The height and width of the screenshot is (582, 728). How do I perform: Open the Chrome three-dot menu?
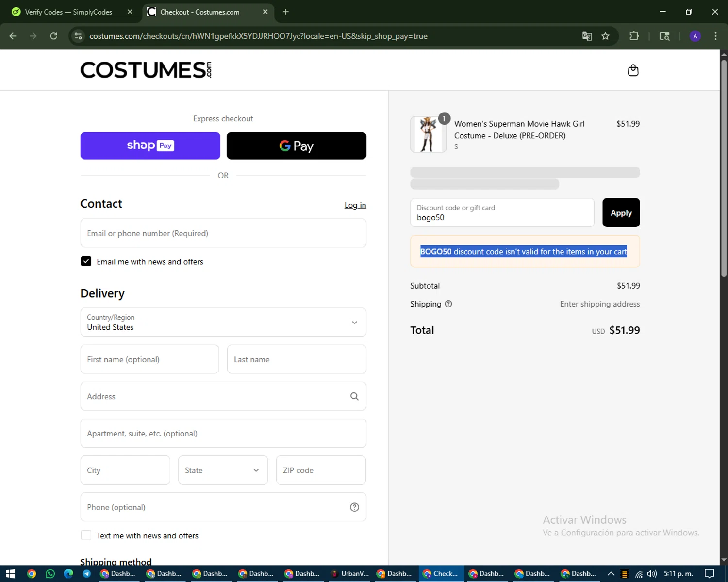715,36
